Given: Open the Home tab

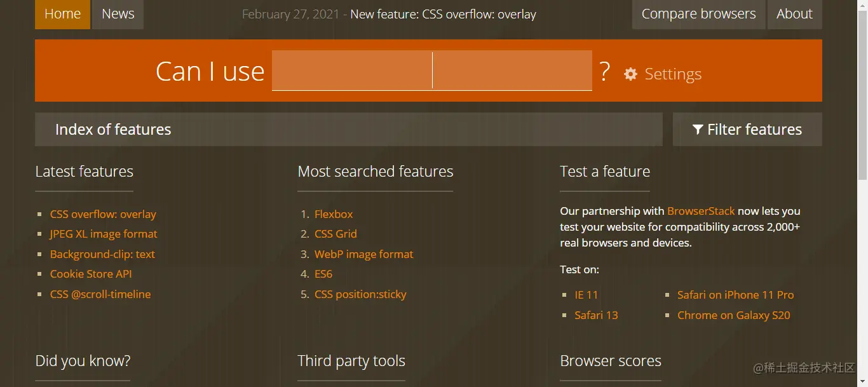Looking at the screenshot, I should click(63, 14).
